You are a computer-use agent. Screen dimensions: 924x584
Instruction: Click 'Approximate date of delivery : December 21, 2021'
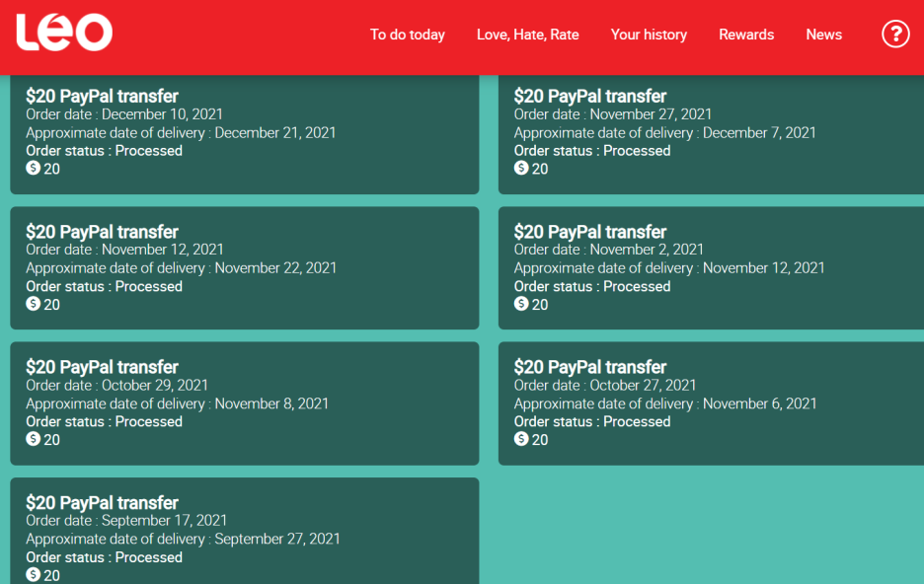181,133
